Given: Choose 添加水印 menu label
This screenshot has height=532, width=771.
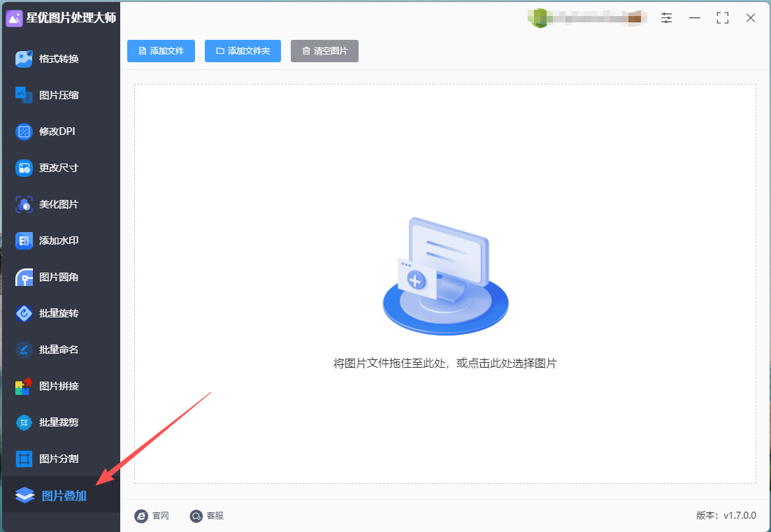Looking at the screenshot, I should [x=59, y=241].
